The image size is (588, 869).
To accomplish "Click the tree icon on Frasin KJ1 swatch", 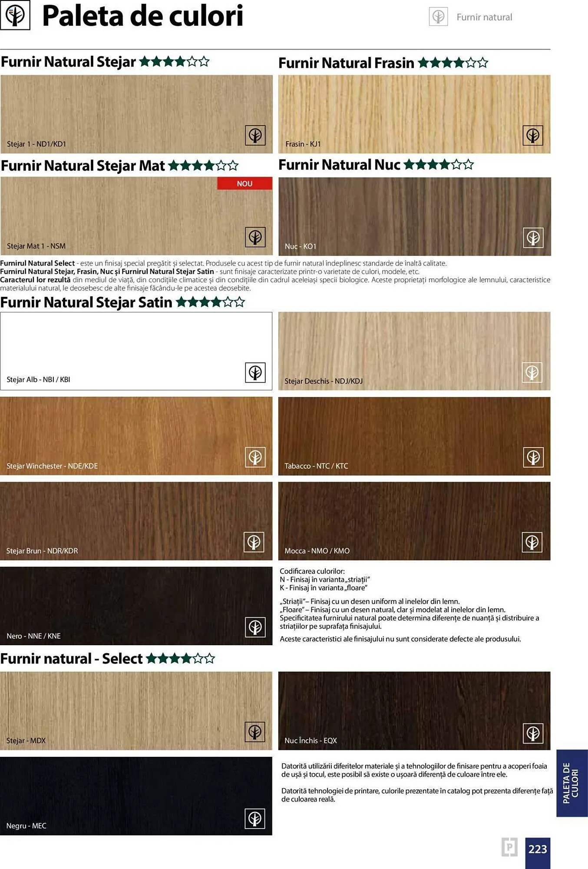I will (x=533, y=136).
